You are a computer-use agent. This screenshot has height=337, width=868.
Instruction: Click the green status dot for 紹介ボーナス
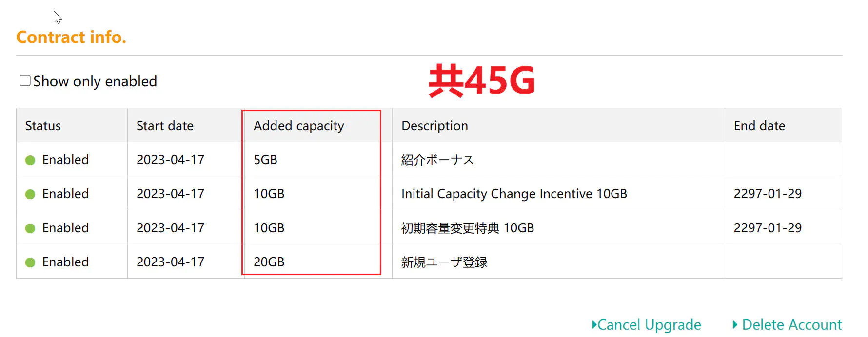pos(30,160)
